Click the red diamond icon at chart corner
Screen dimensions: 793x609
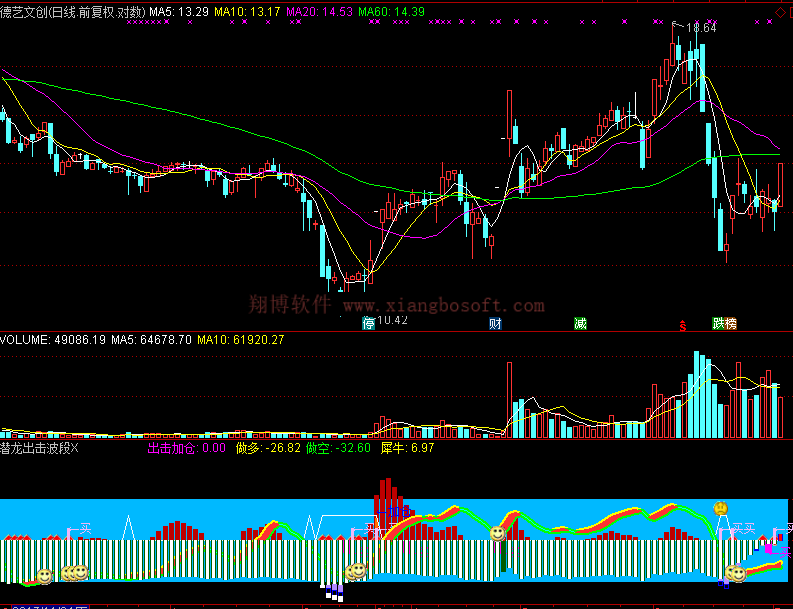click(x=781, y=12)
